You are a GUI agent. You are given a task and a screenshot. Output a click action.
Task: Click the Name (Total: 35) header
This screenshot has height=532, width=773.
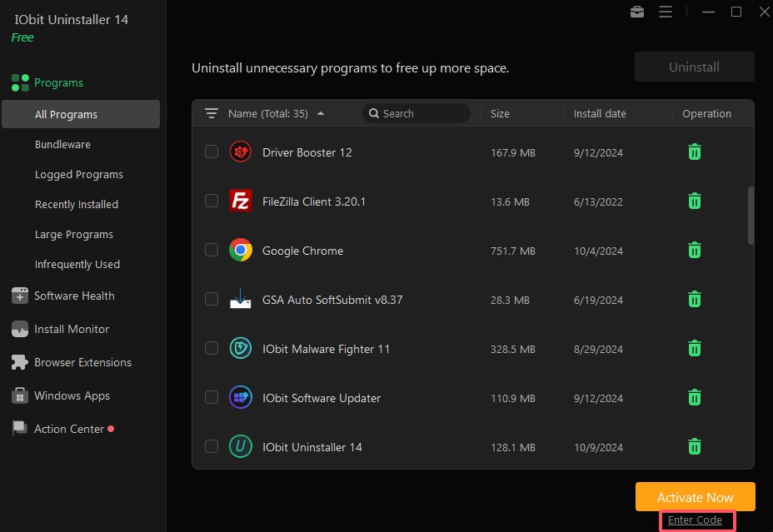point(267,114)
